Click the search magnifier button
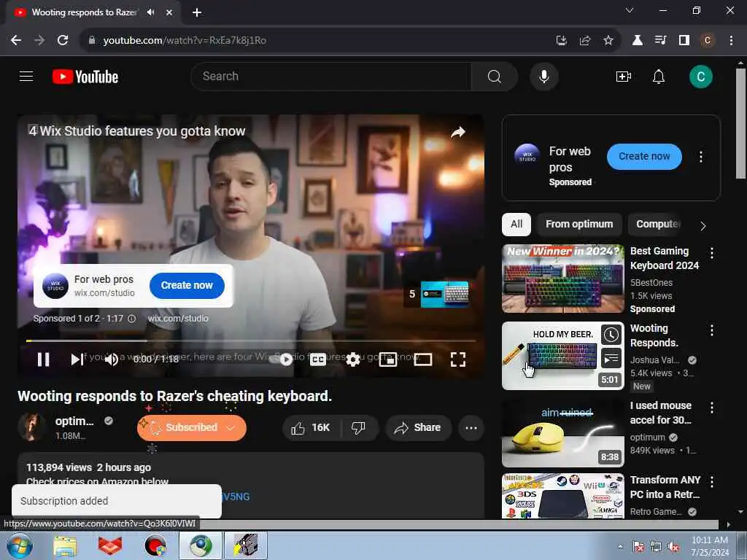This screenshot has height=560, width=747. 494,76
